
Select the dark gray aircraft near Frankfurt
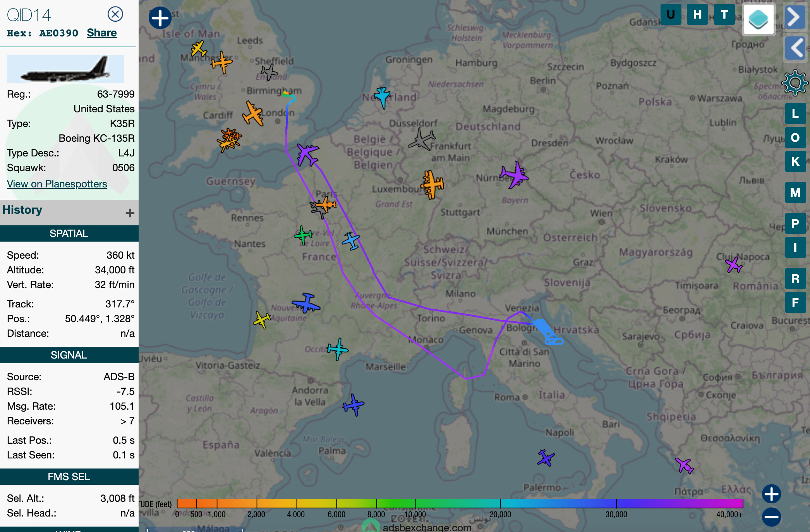tap(422, 140)
